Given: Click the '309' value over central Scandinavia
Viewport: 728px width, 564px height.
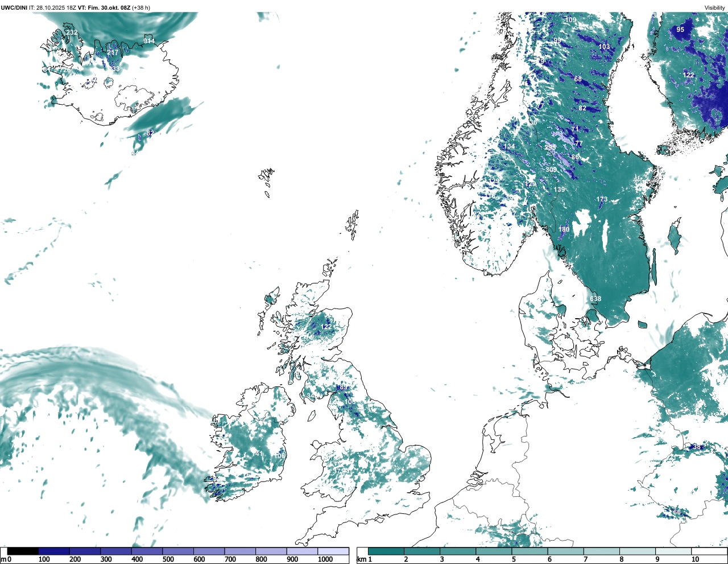Looking at the screenshot, I should coord(551,170).
